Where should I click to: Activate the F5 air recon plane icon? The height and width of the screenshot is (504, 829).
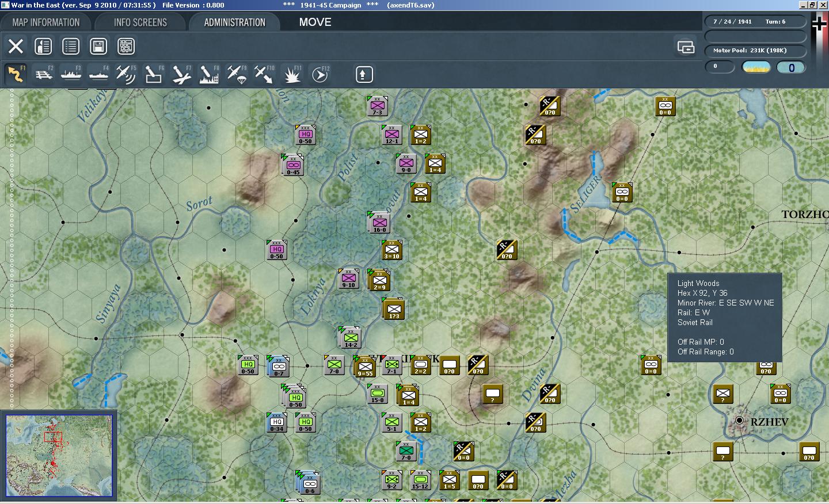[x=126, y=74]
